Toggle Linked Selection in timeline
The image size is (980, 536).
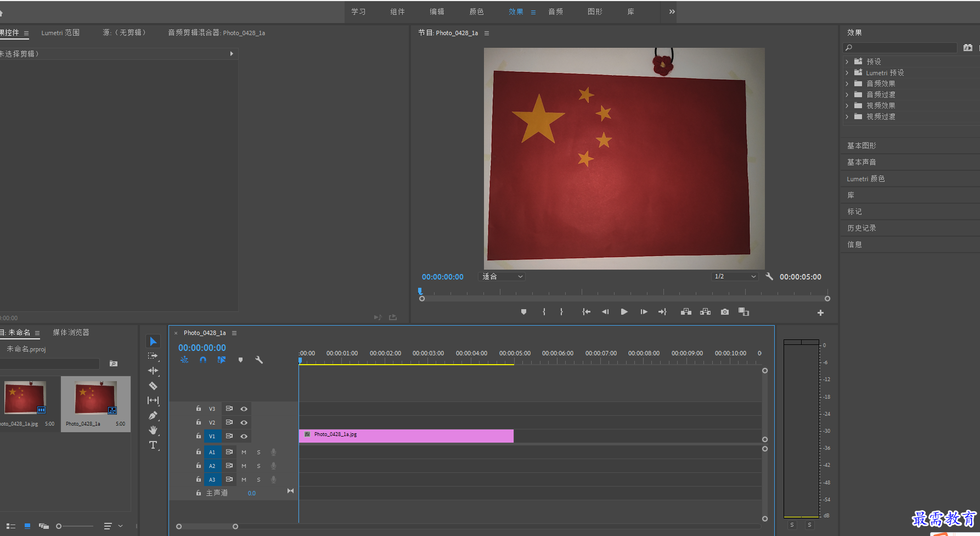pos(222,360)
